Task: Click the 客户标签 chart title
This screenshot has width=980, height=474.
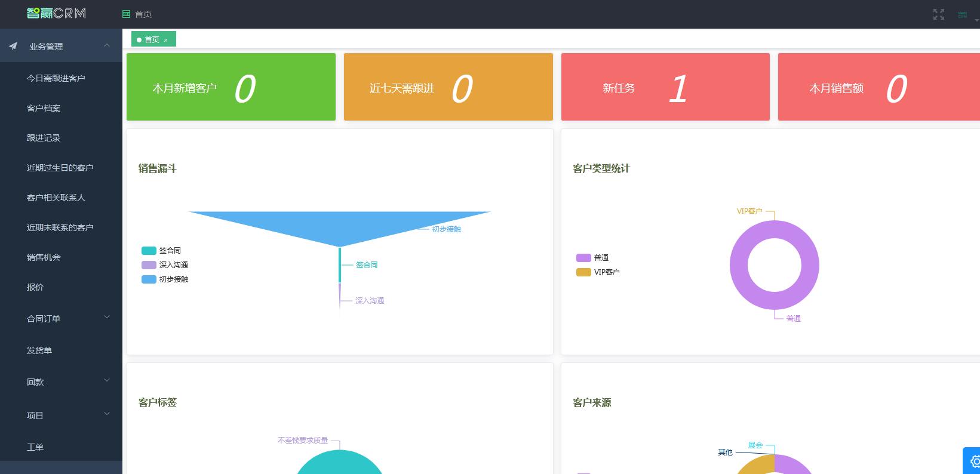Action: [158, 403]
